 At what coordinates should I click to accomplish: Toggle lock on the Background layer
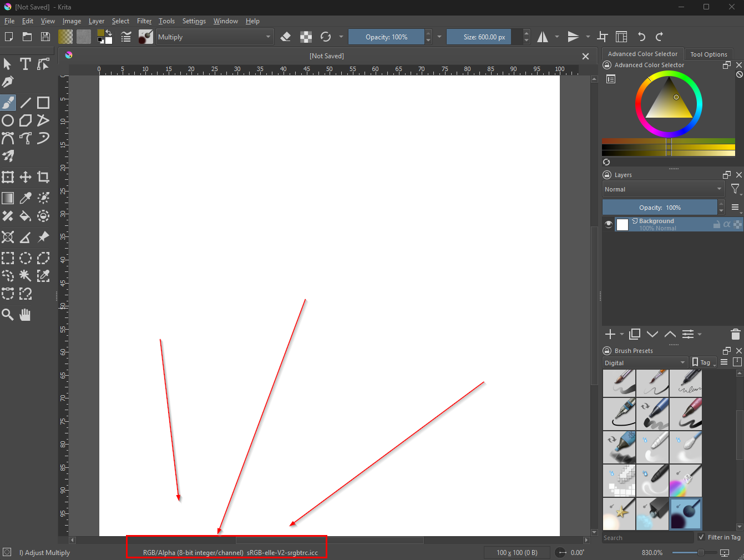coord(716,224)
